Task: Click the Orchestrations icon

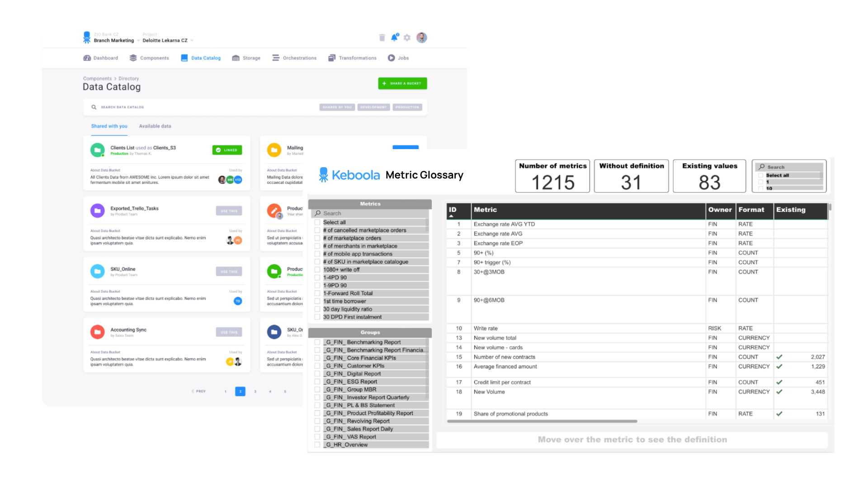Action: 276,58
